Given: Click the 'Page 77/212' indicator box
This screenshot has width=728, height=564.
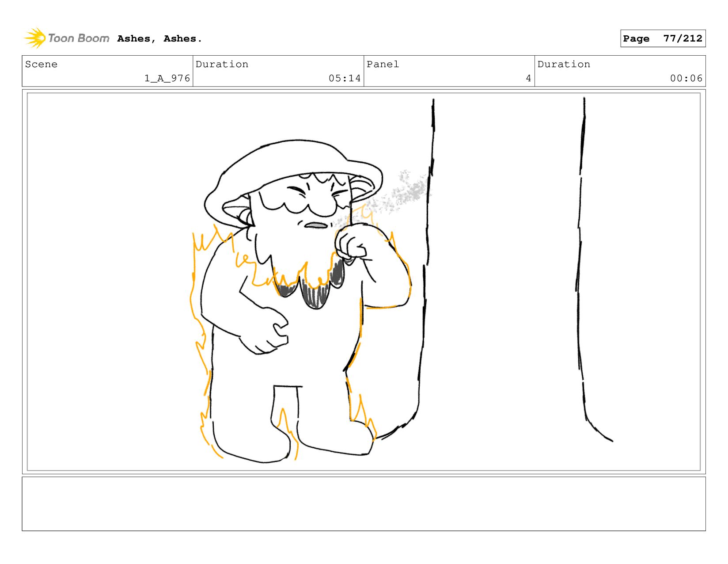Looking at the screenshot, I should (663, 38).
